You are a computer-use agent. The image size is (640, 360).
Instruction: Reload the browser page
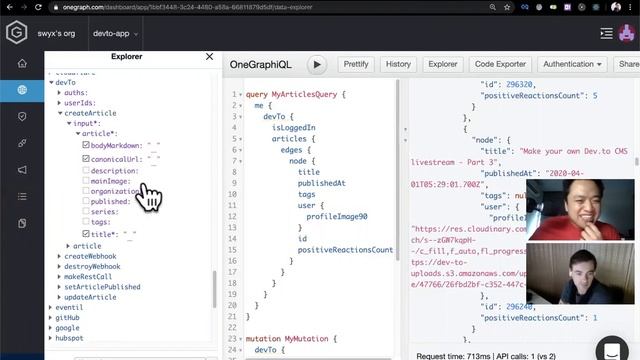click(x=38, y=7)
